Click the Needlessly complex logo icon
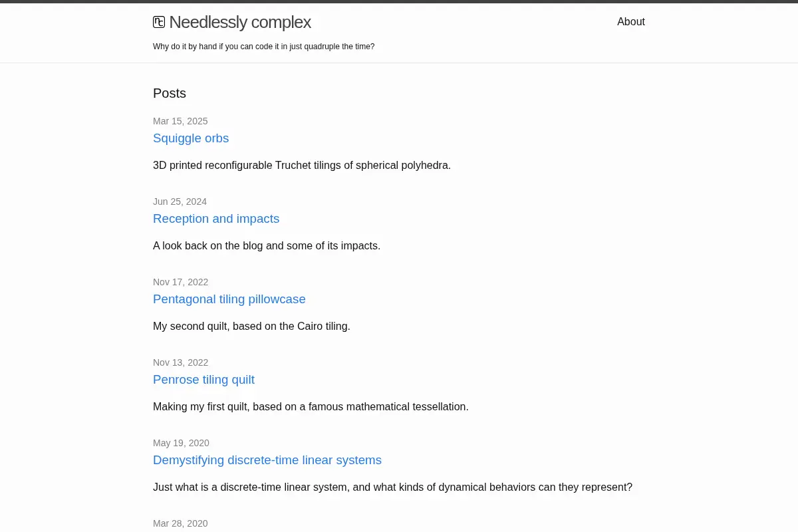Viewport: 798px width, 532px height. [x=159, y=22]
